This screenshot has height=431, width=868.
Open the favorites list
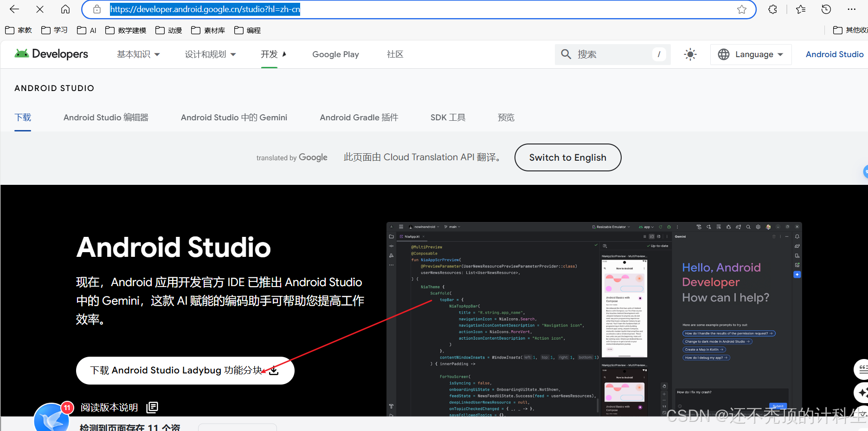click(801, 9)
